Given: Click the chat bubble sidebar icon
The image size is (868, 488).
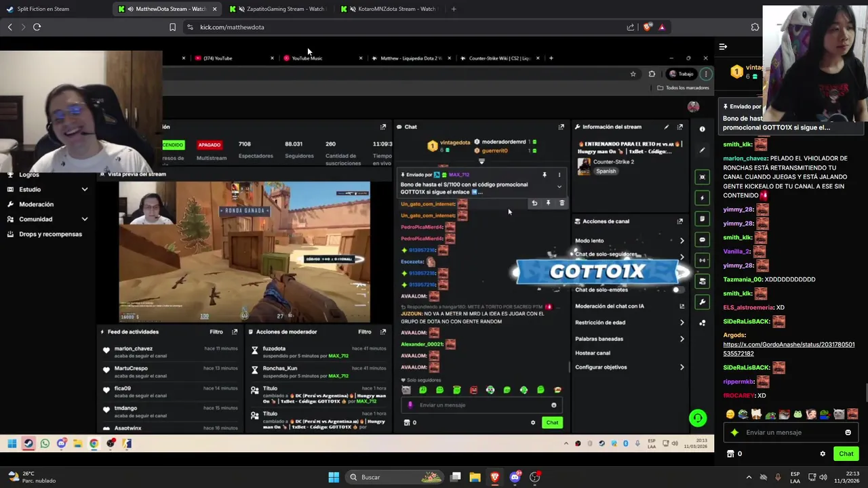Looking at the screenshot, I should click(x=703, y=240).
